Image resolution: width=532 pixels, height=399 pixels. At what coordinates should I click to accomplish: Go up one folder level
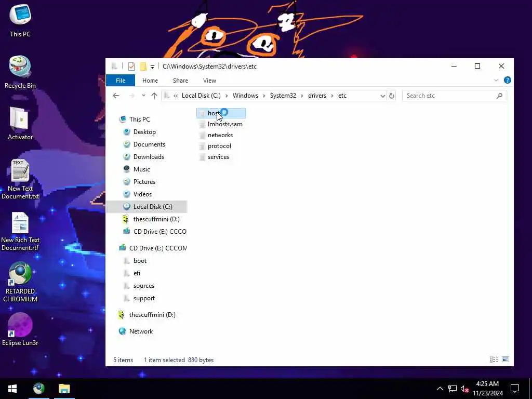point(154,96)
